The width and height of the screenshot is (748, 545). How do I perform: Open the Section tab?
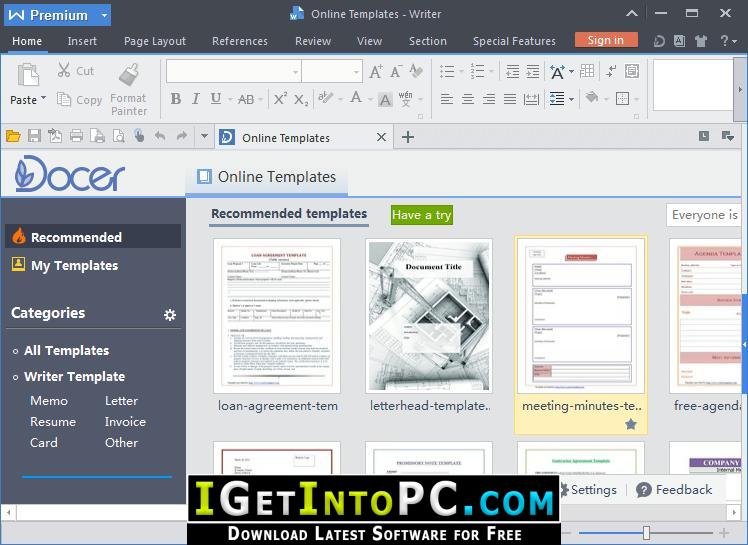click(x=427, y=41)
